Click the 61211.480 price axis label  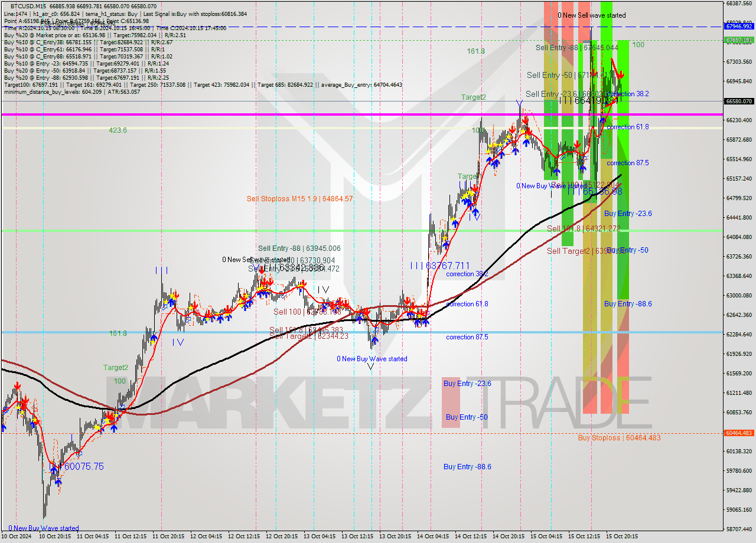[x=739, y=392]
